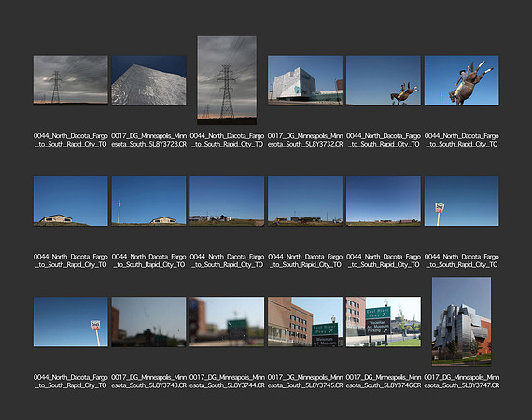The width and height of the screenshot is (532, 420).
Task: Click the filename under the portrait pylon photo
Action: pyautogui.click(x=227, y=140)
